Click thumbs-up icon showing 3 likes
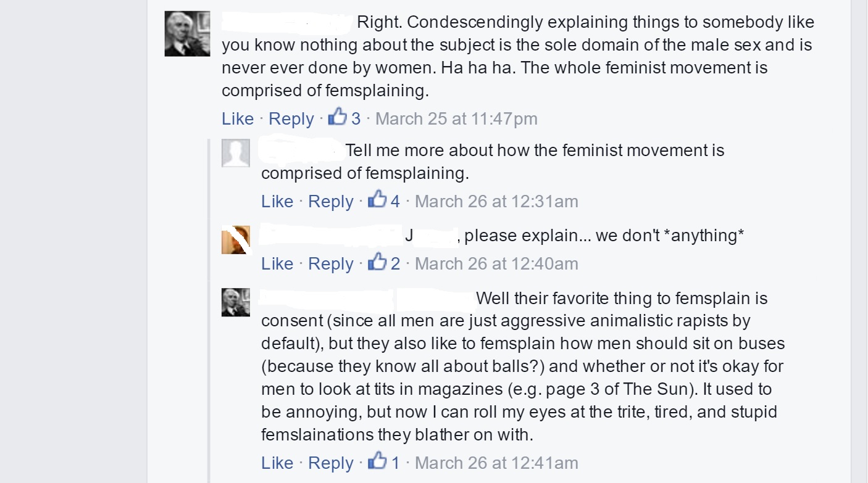This screenshot has width=868, height=483. coord(337,117)
